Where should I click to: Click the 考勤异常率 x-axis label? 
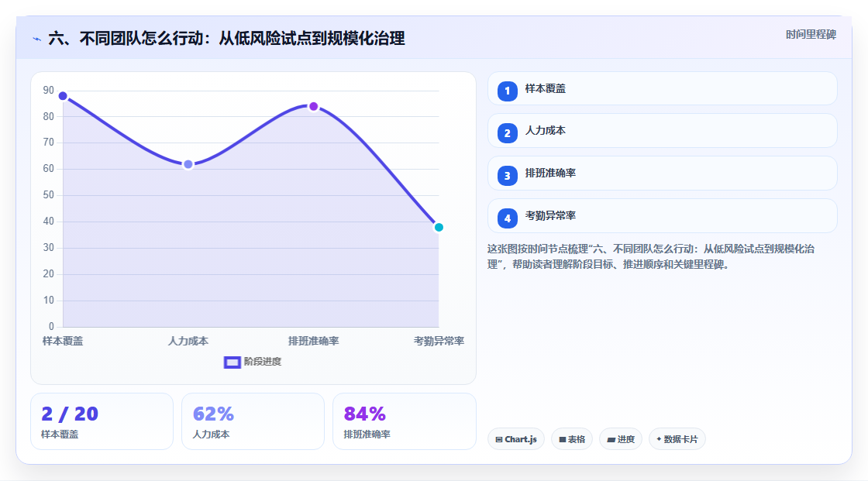(x=439, y=342)
